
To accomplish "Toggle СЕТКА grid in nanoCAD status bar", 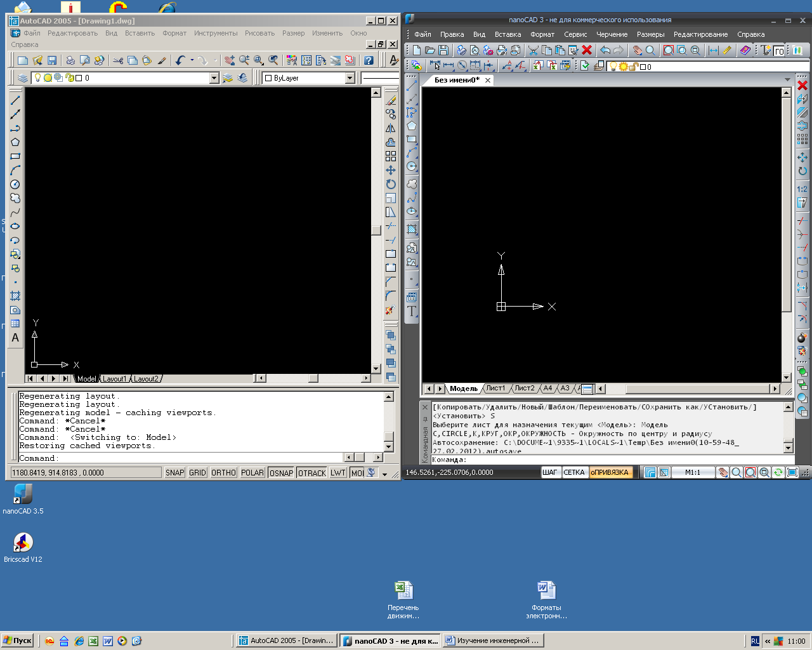I will click(x=574, y=472).
